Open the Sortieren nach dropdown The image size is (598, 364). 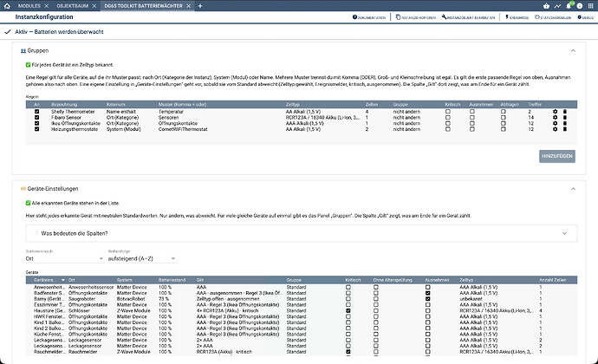64,258
